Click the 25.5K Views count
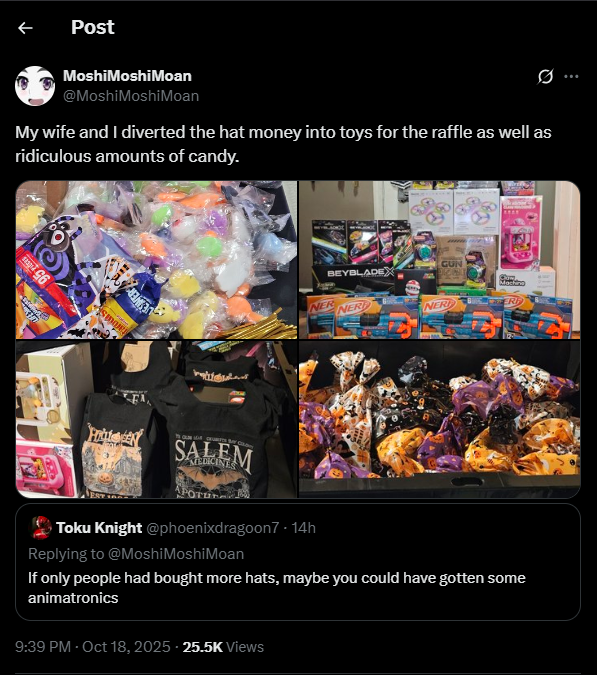Viewport: 597px width, 675px height. pyautogui.click(x=223, y=647)
